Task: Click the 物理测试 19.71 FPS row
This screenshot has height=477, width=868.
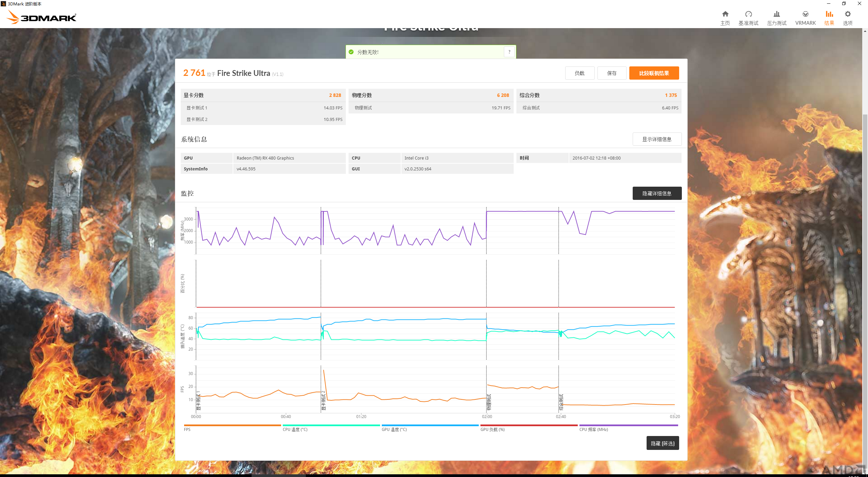Action: click(x=431, y=108)
